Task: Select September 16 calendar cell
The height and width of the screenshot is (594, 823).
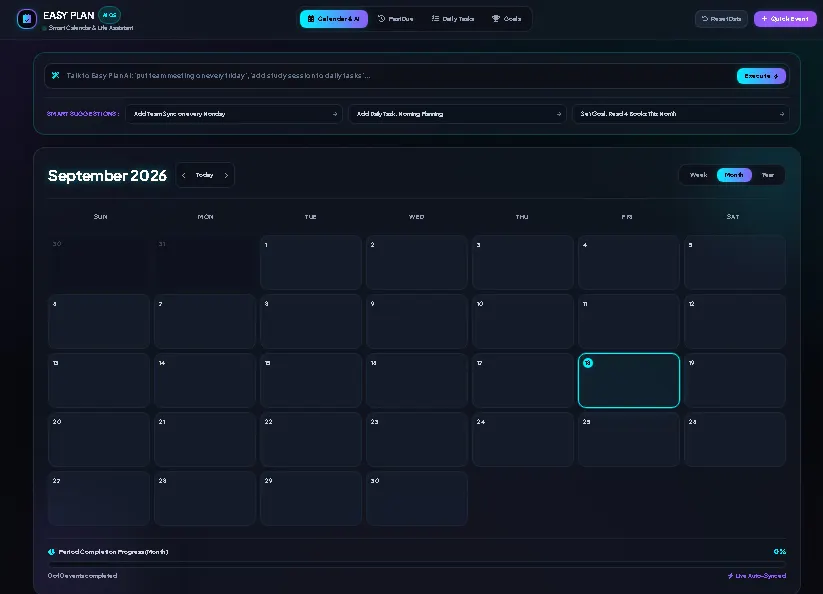Action: click(417, 380)
